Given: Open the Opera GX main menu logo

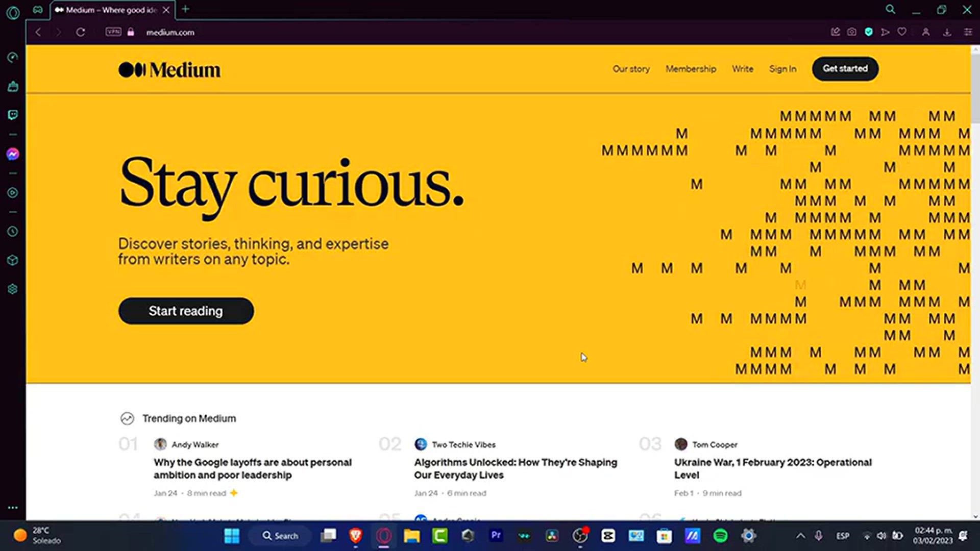Looking at the screenshot, I should 13,12.
